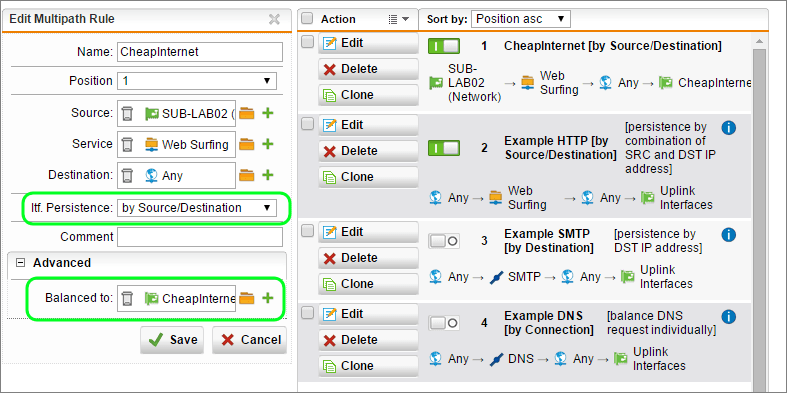Open Itf. Persistence dropdown

(197, 208)
